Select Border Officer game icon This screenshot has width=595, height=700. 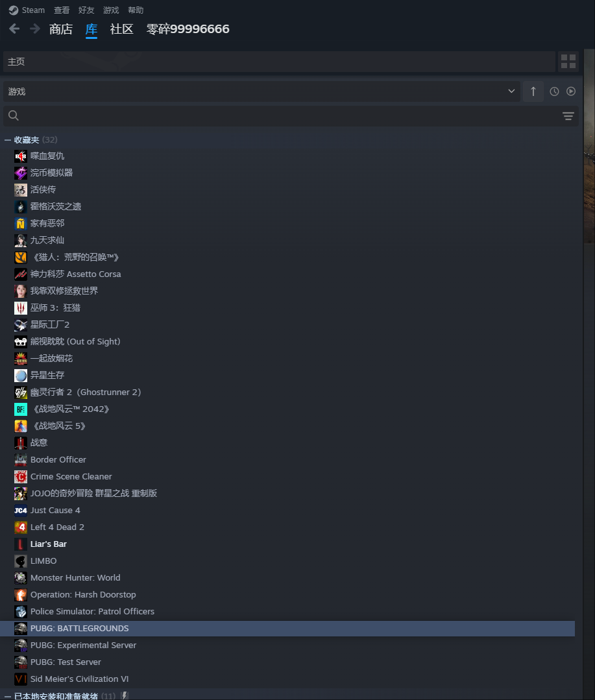[21, 460]
